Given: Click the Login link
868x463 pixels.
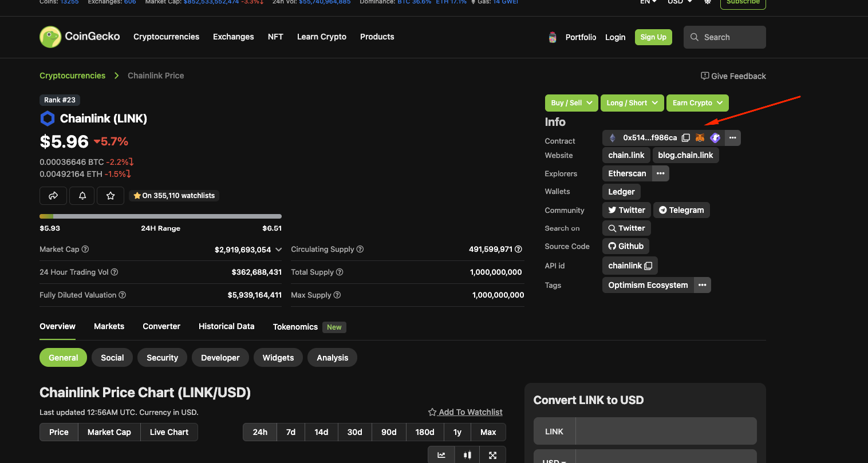Looking at the screenshot, I should [x=615, y=37].
